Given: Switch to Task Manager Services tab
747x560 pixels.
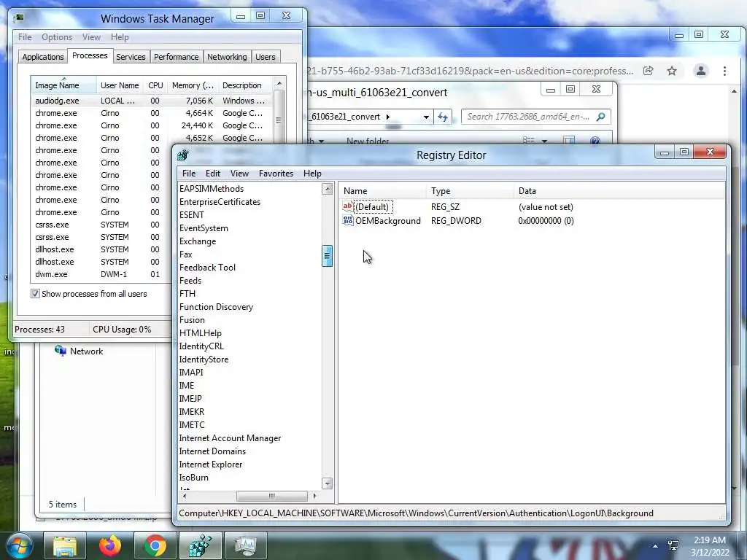Looking at the screenshot, I should pos(131,57).
